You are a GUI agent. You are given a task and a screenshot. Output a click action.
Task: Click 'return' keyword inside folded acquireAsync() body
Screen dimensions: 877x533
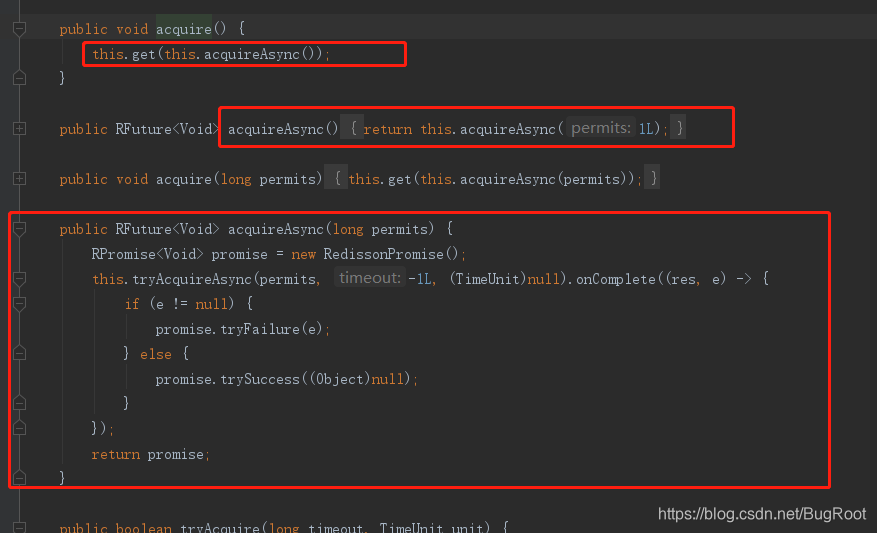click(x=388, y=129)
